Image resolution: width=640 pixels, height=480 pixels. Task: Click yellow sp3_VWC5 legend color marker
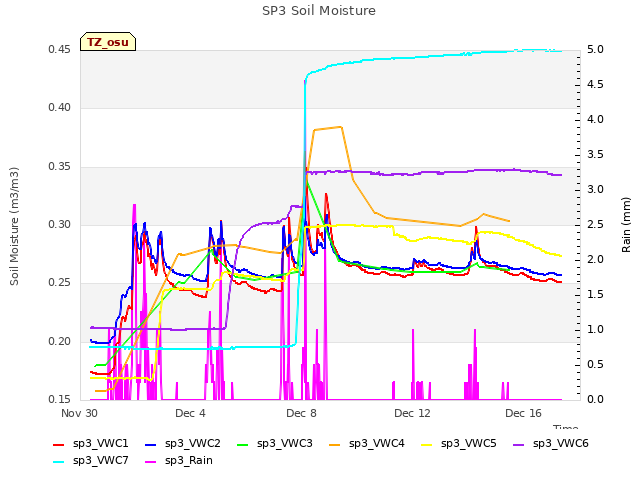pos(427,445)
